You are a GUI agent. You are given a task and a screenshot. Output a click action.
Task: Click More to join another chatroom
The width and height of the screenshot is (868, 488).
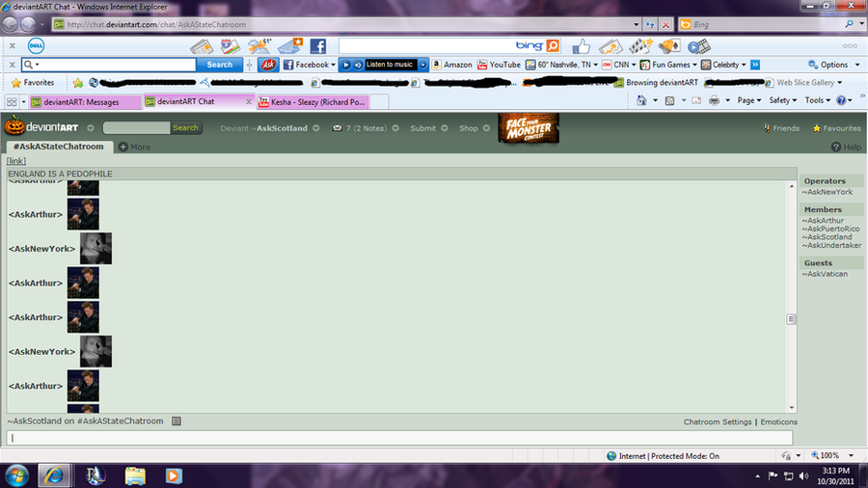point(134,148)
